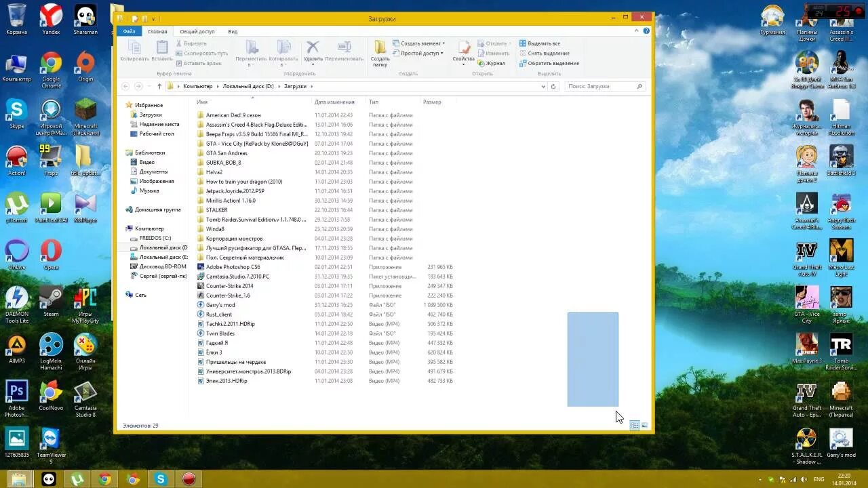Image resolution: width=868 pixels, height=488 pixels.
Task: Select Документы library in sidebar
Action: click(x=153, y=171)
